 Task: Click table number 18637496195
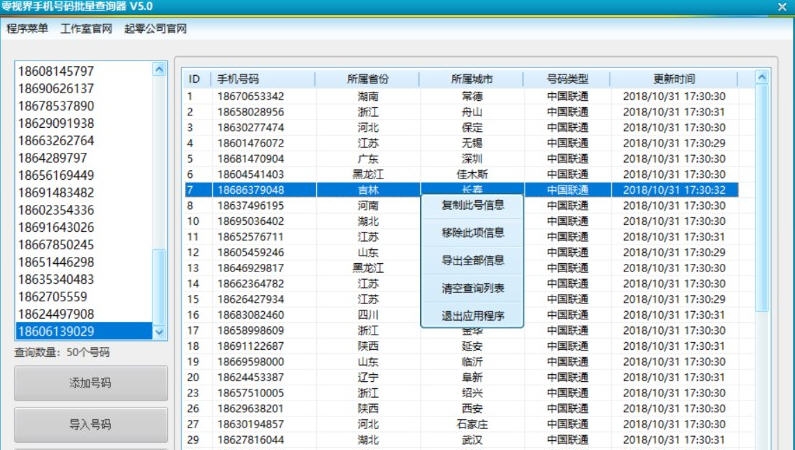coord(250,206)
